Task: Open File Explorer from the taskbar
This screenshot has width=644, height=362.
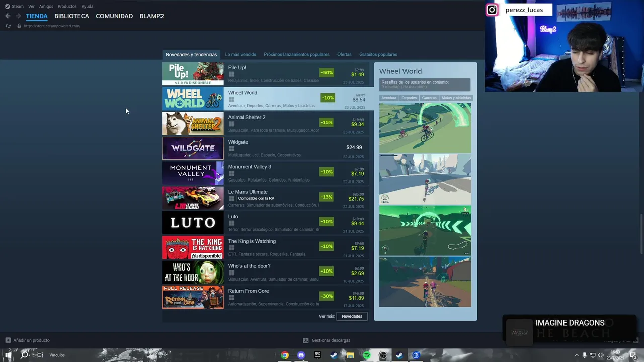Action: click(350, 355)
